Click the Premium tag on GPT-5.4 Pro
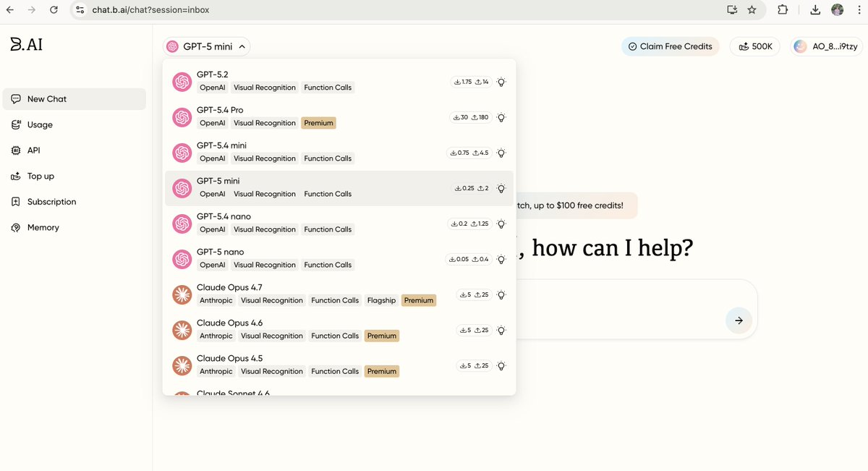The image size is (868, 471). point(318,123)
